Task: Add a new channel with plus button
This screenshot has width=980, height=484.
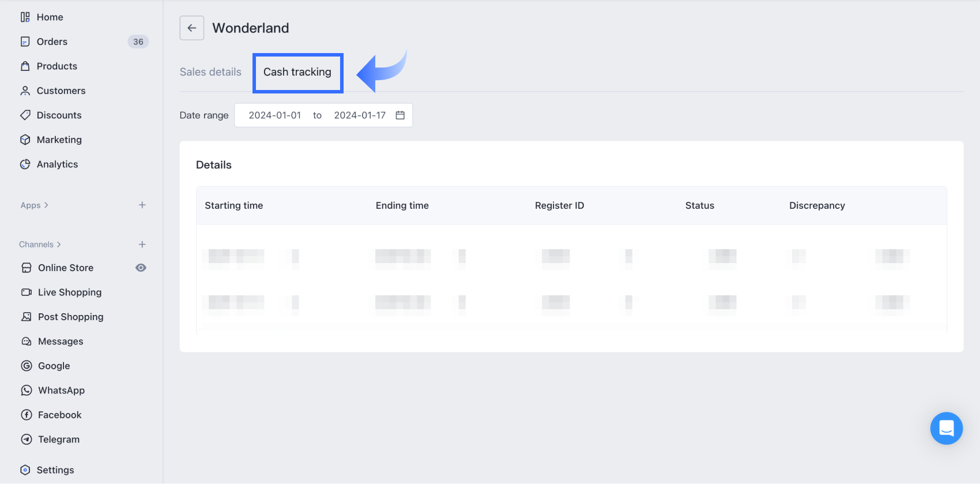Action: click(x=142, y=245)
